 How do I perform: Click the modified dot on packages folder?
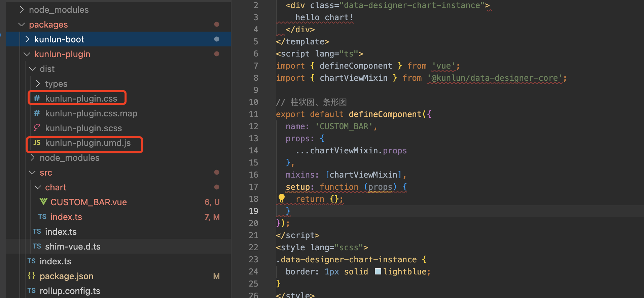pos(217,24)
